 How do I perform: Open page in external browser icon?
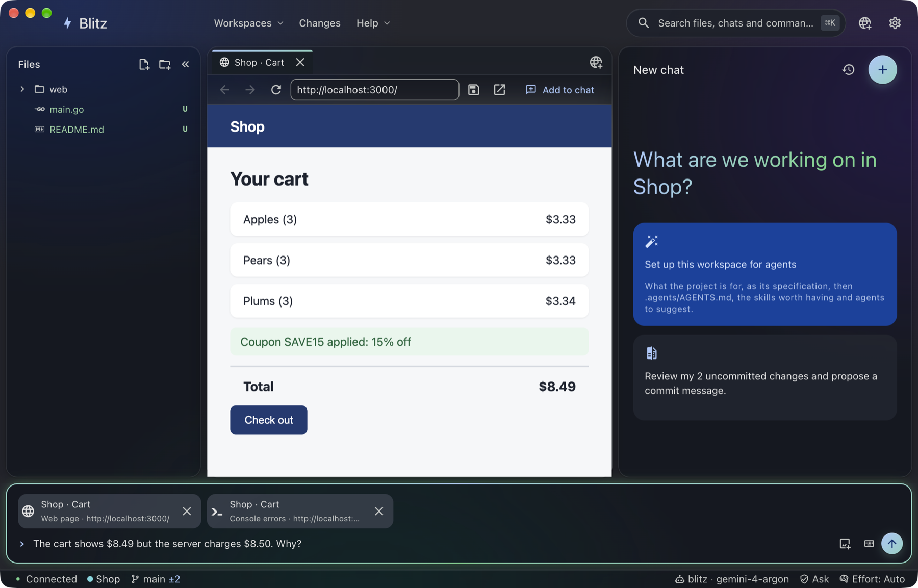coord(499,90)
